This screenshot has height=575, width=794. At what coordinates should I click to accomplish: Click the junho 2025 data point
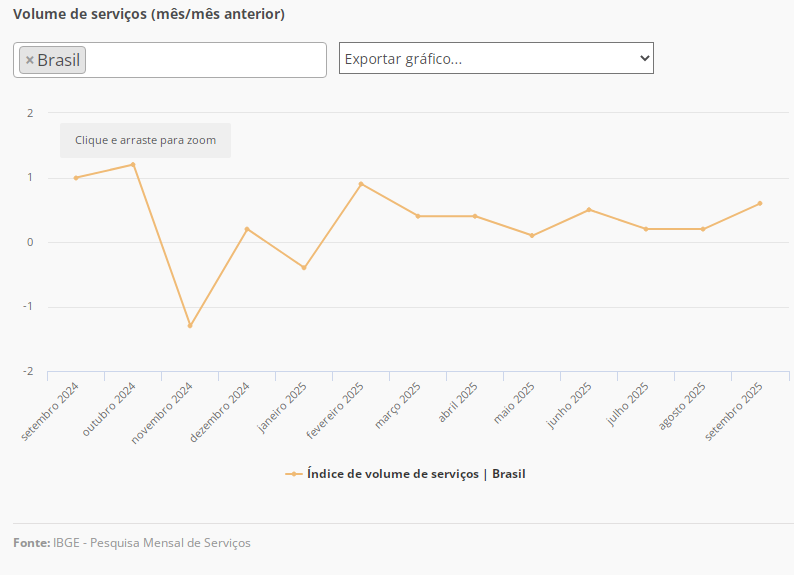click(589, 210)
